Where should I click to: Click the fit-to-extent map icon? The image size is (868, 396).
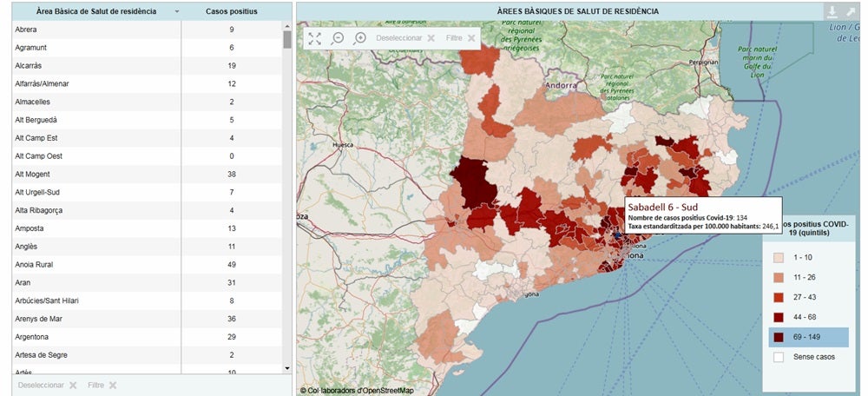point(314,38)
